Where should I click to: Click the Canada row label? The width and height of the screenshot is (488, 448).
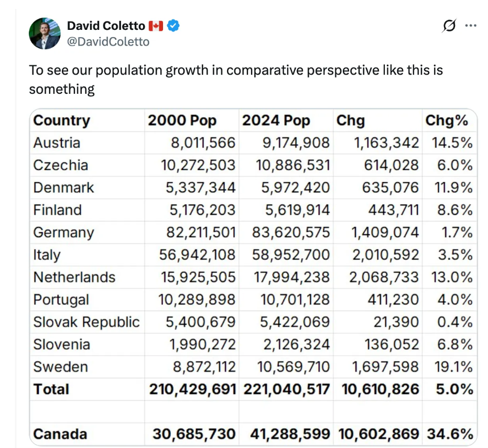click(x=60, y=434)
